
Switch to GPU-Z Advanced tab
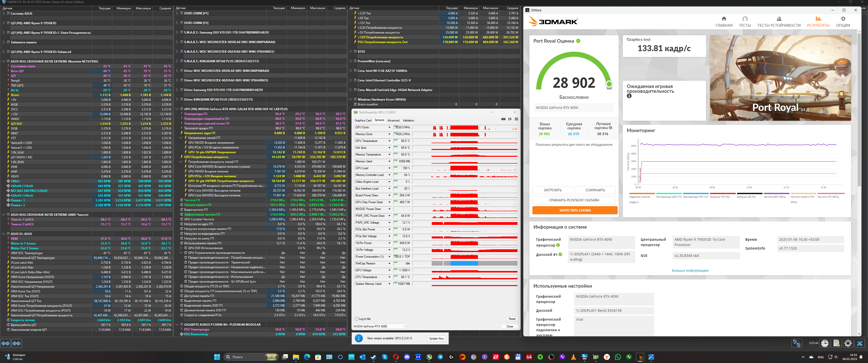click(x=393, y=120)
